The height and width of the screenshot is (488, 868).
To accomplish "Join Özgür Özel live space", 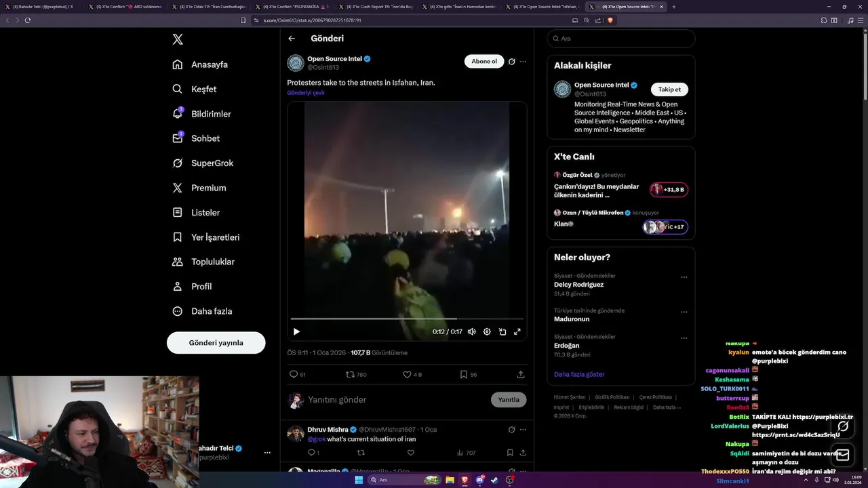I will pos(669,190).
